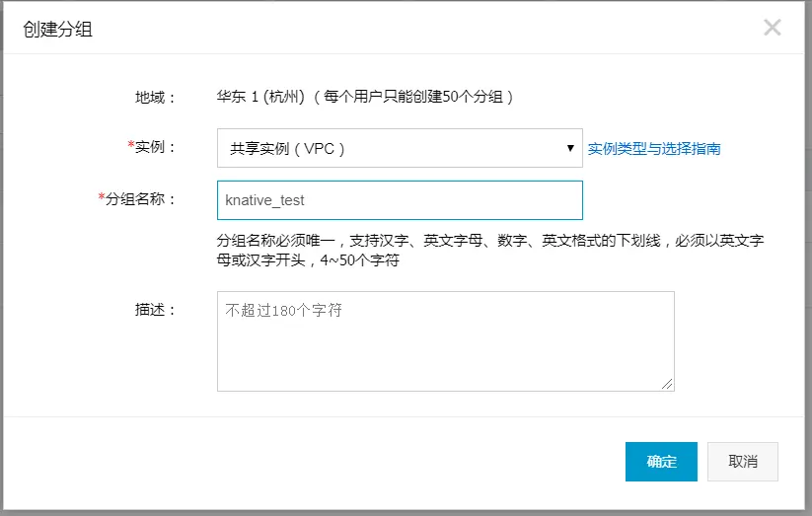Screen dimensions: 812x516
Task: Dismiss the dialog via the 取消 button
Action: pyautogui.click(x=743, y=462)
